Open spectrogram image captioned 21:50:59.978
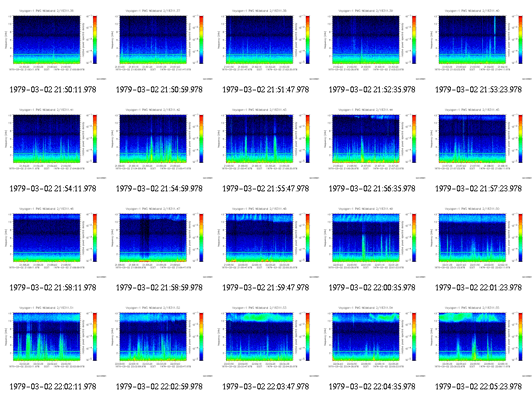Viewport: 532px width, 396px height. pyautogui.click(x=160, y=44)
